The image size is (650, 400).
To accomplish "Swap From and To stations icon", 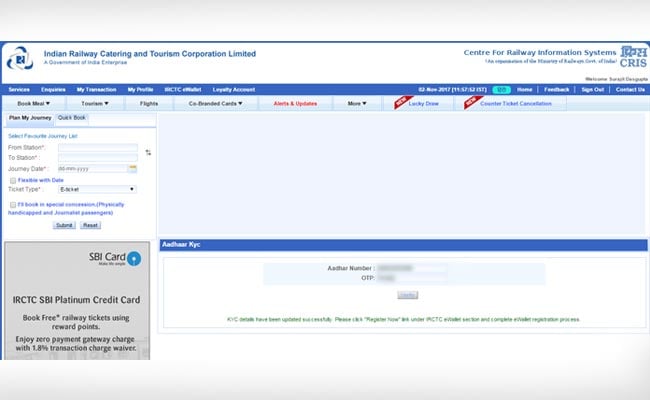I will click(148, 153).
